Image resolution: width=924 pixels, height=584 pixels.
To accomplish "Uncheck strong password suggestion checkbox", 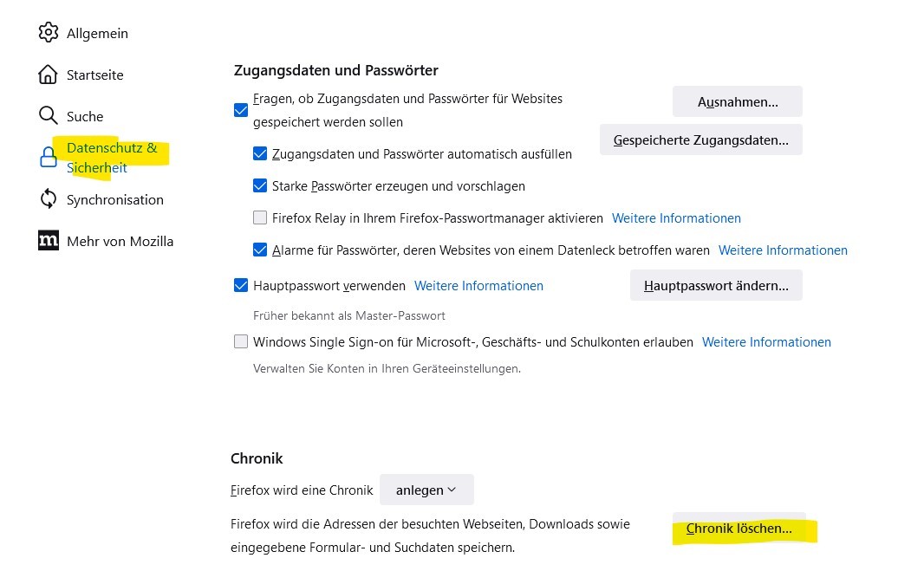I will pyautogui.click(x=260, y=186).
